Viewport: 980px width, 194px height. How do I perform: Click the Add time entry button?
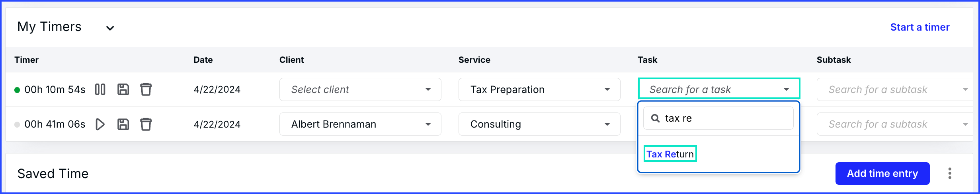882,173
